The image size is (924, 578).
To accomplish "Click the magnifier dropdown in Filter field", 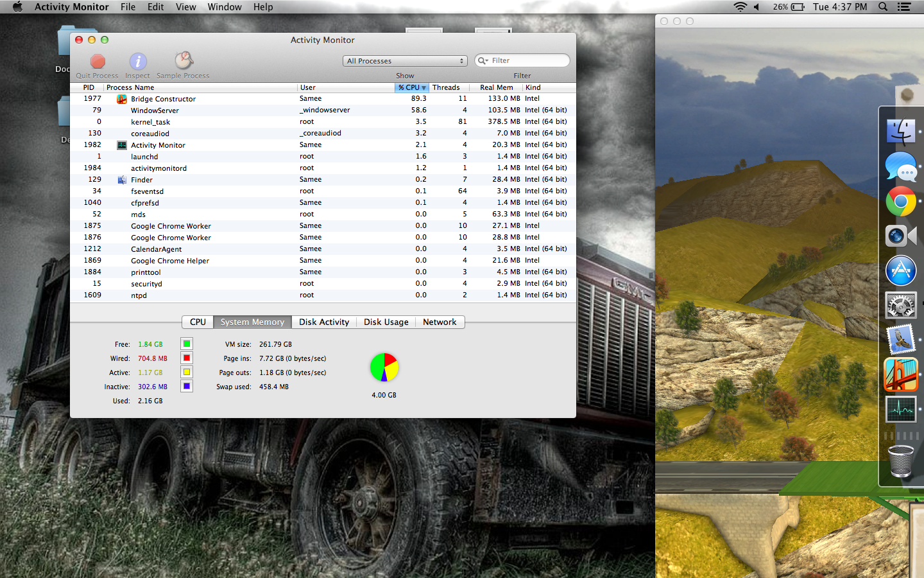I will (483, 60).
